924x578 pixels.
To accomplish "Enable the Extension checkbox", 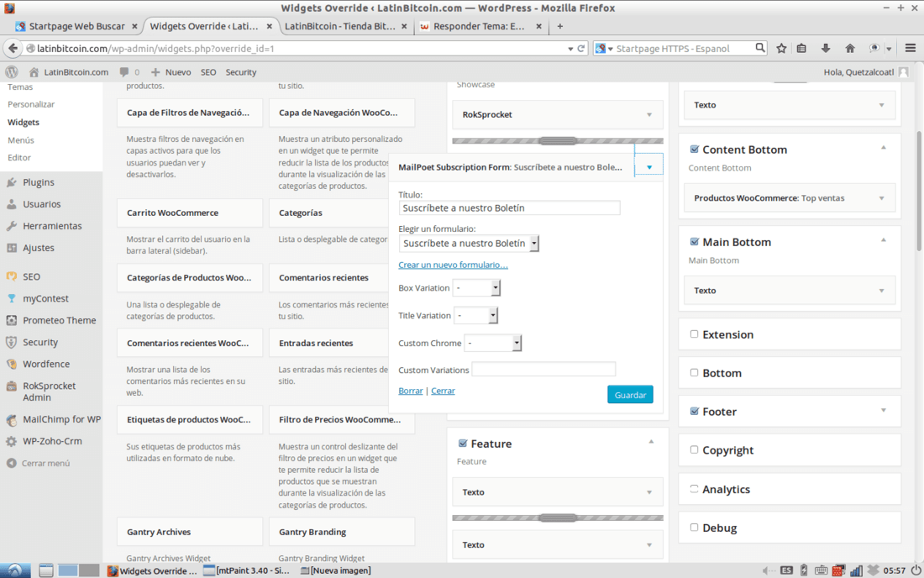I will point(694,334).
